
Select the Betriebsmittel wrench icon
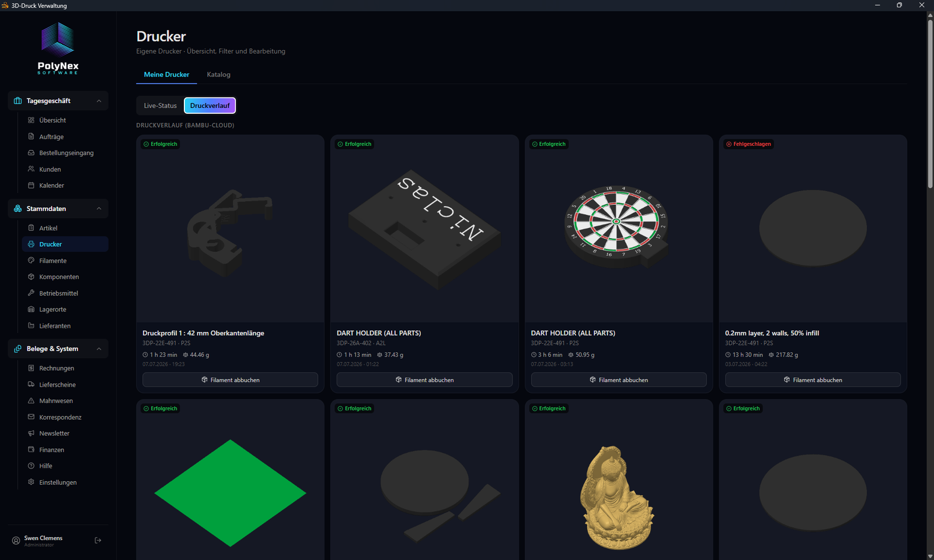[x=32, y=293]
